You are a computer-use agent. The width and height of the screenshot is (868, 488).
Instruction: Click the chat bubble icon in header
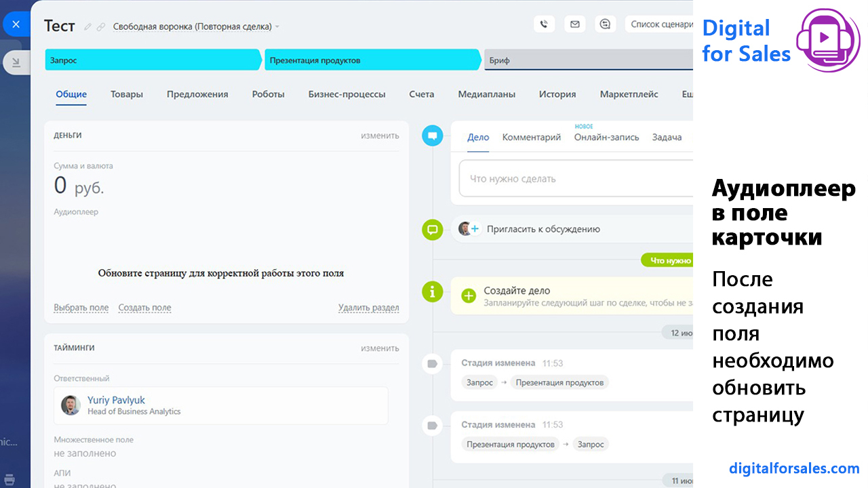pyautogui.click(x=606, y=24)
